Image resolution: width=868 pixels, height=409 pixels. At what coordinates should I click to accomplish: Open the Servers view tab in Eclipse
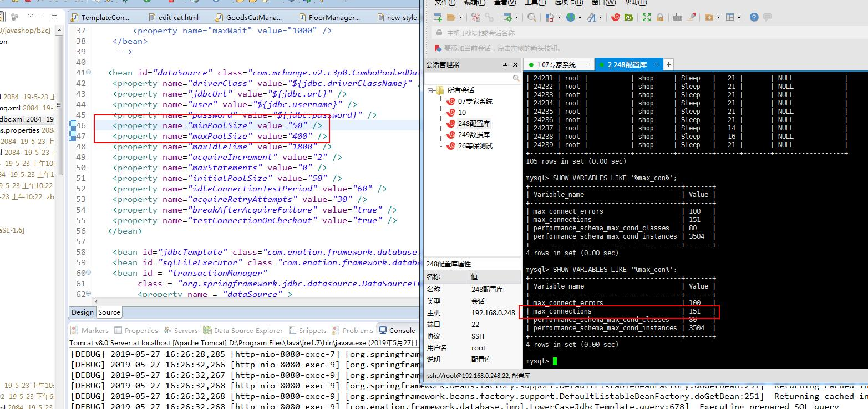181,330
